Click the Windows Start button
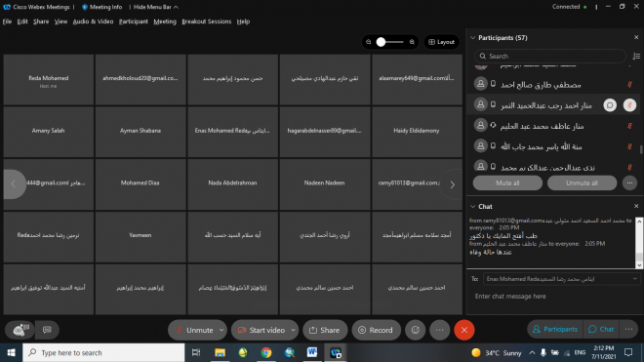This screenshot has width=644, height=362. coord(11,352)
